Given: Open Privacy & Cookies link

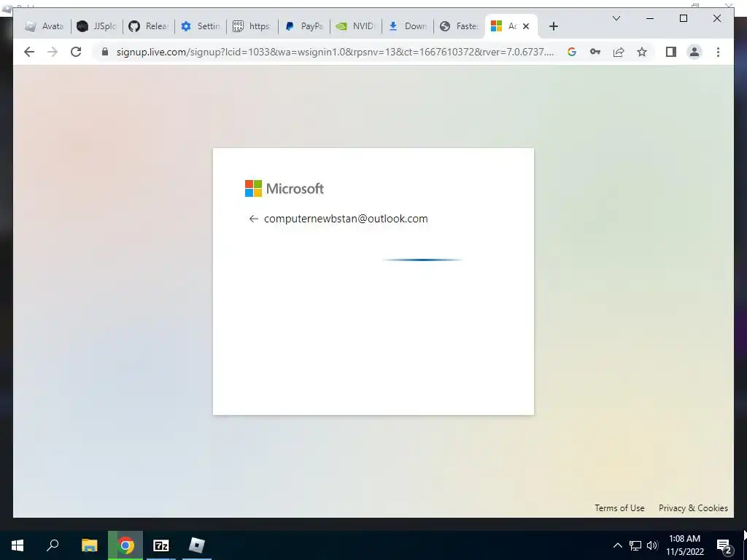Looking at the screenshot, I should pos(693,508).
